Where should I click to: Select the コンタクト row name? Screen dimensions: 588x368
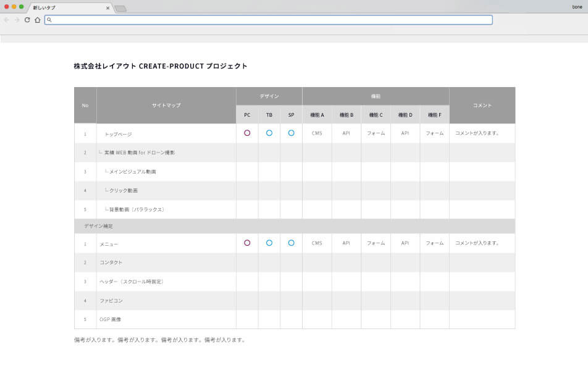coord(111,262)
